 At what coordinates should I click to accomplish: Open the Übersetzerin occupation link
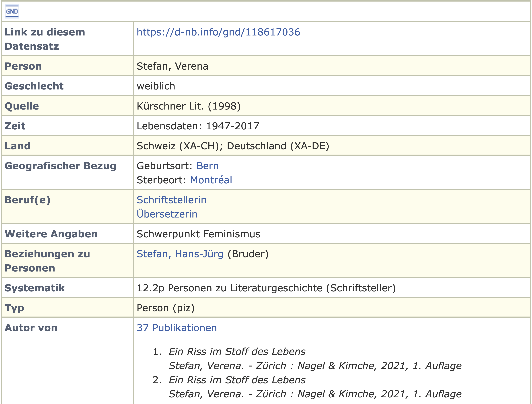click(x=167, y=214)
